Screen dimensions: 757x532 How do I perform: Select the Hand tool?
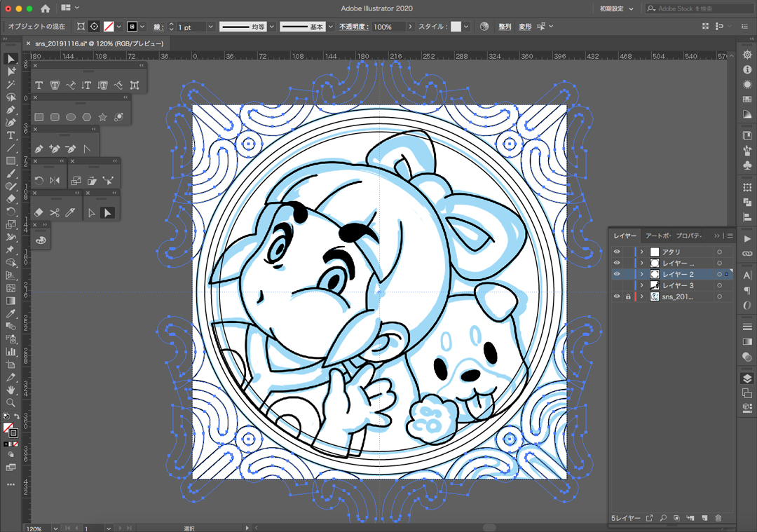[x=11, y=390]
